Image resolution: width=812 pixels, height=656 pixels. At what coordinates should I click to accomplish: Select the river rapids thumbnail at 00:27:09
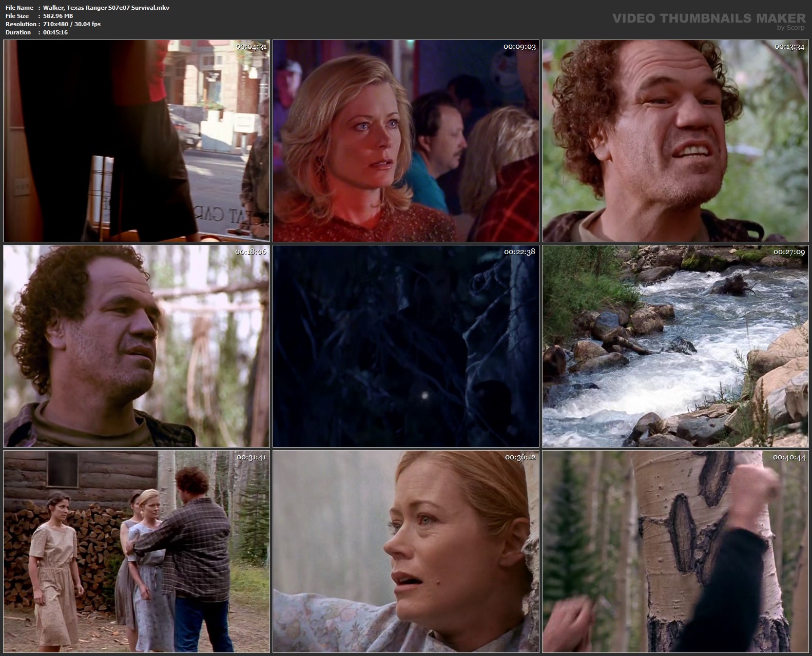click(x=675, y=346)
